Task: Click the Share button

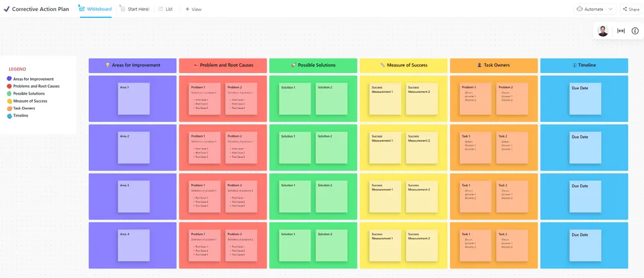Action: point(630,9)
